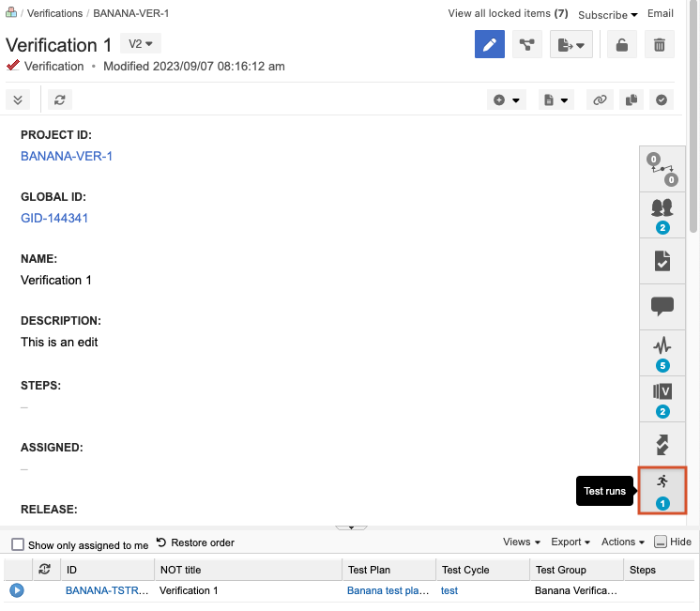Open the Test runs sidebar widget
The width and height of the screenshot is (700, 611).
(662, 489)
